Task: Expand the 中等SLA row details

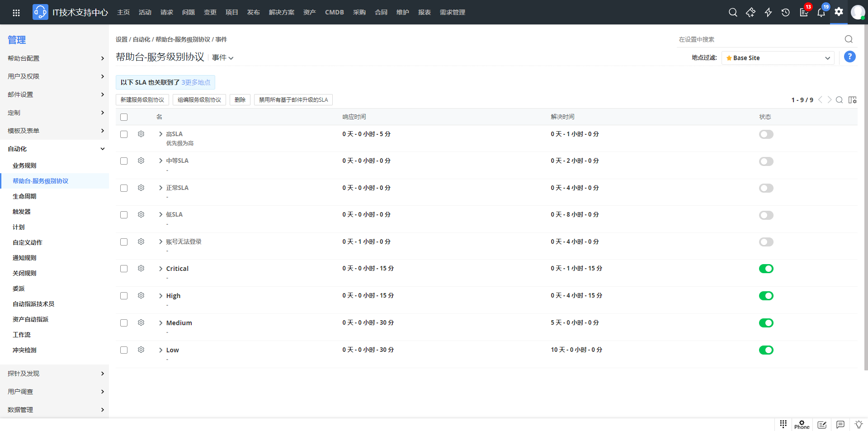Action: click(x=160, y=161)
